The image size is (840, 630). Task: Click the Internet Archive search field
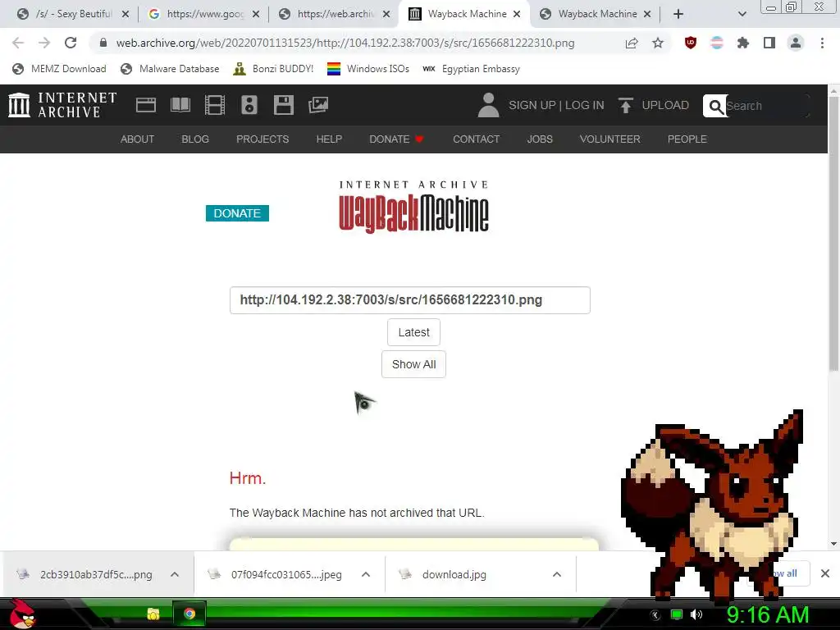[x=767, y=106]
